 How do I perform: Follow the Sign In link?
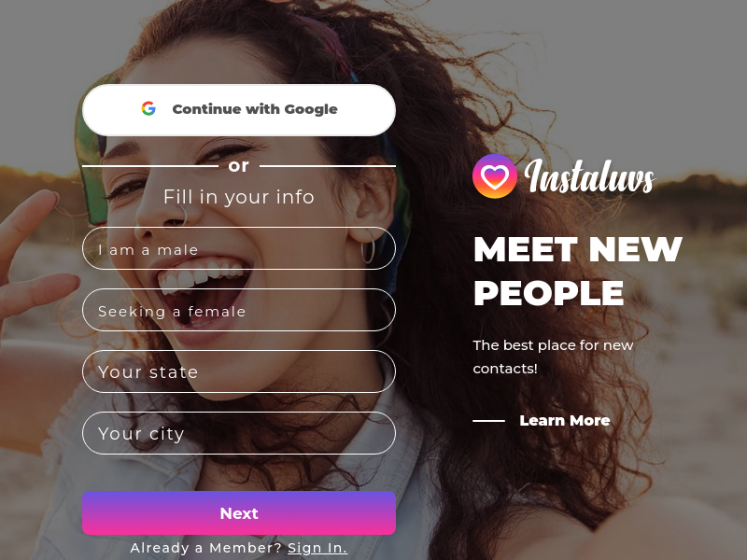point(317,548)
